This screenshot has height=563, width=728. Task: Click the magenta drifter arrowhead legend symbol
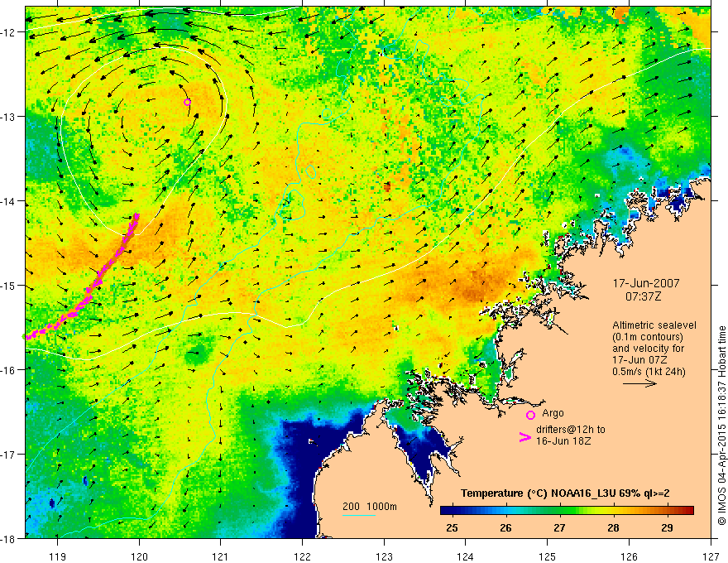[524, 437]
